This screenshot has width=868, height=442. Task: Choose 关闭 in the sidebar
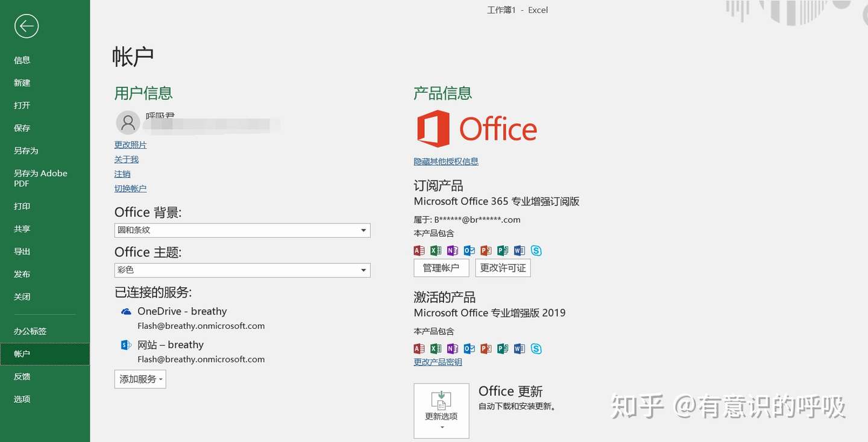[22, 297]
